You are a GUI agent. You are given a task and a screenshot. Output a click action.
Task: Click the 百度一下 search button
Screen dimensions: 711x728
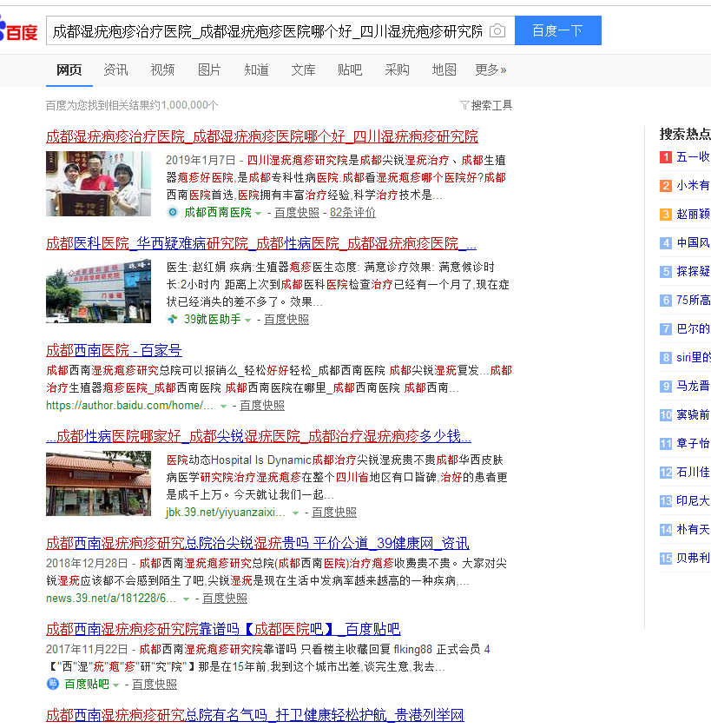pyautogui.click(x=558, y=30)
